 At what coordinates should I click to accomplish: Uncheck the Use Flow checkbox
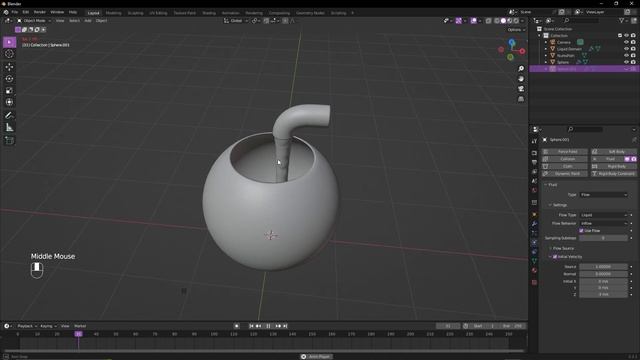point(581,231)
